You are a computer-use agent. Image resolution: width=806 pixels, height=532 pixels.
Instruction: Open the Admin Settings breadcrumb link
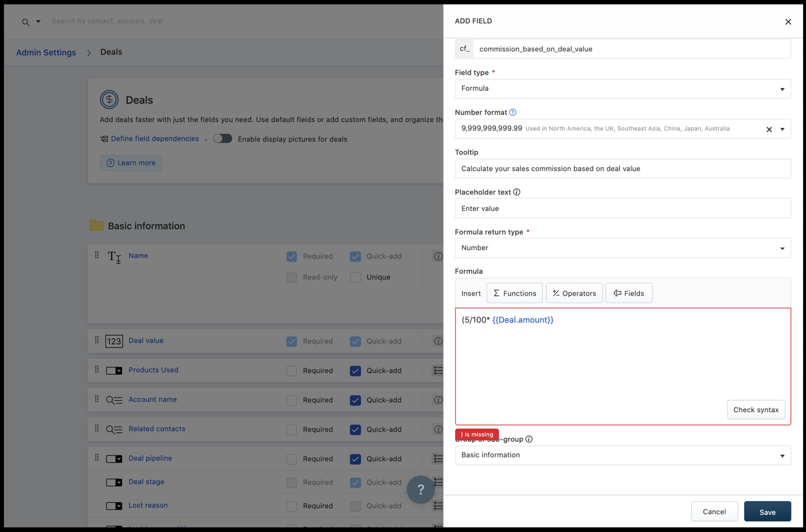click(46, 53)
